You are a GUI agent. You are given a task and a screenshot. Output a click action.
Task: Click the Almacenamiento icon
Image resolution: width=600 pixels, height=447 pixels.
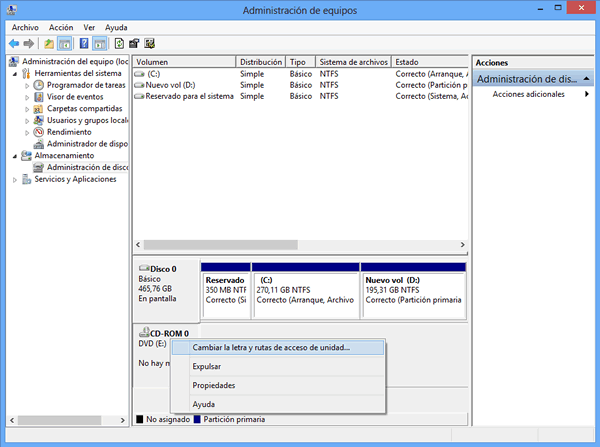tap(26, 155)
